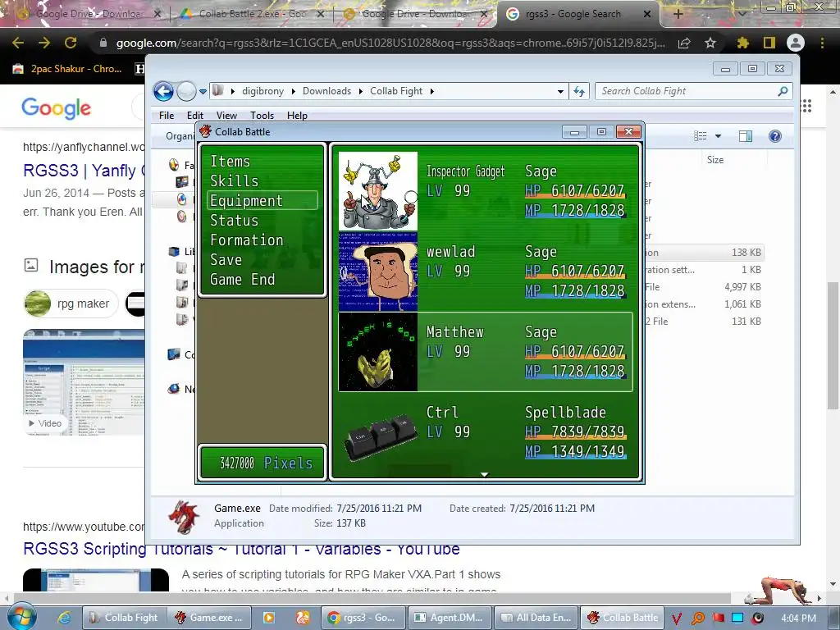The image size is (840, 630).
Task: Click the Collab Battle window dragon icon
Action: [x=206, y=131]
